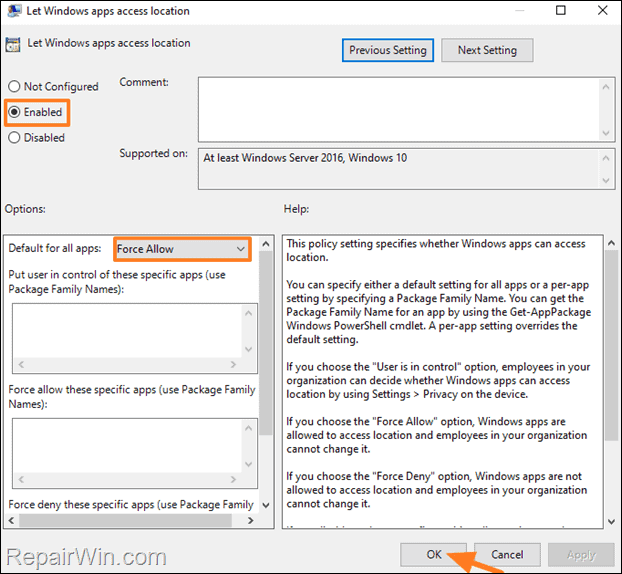Image resolution: width=622 pixels, height=574 pixels.
Task: Click the Next Setting button
Action: [x=487, y=50]
